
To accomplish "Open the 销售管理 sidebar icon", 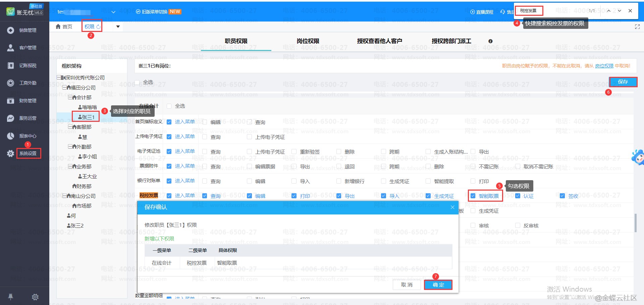I will point(10,30).
